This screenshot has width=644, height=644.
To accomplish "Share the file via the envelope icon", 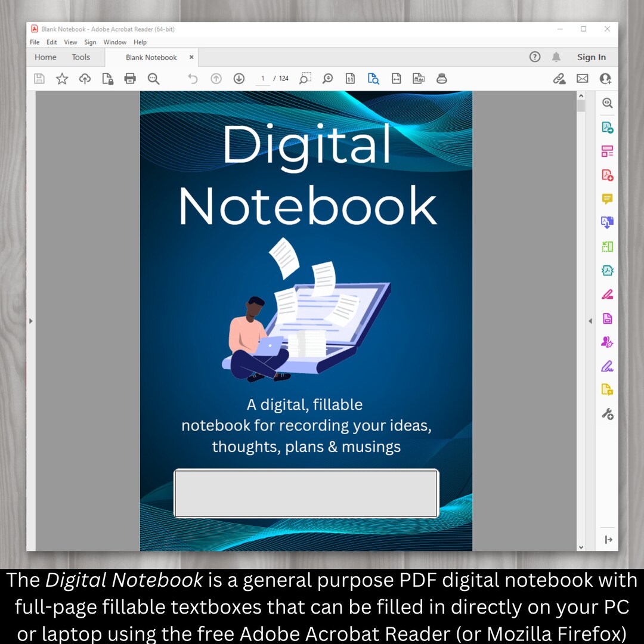I will tap(582, 78).
